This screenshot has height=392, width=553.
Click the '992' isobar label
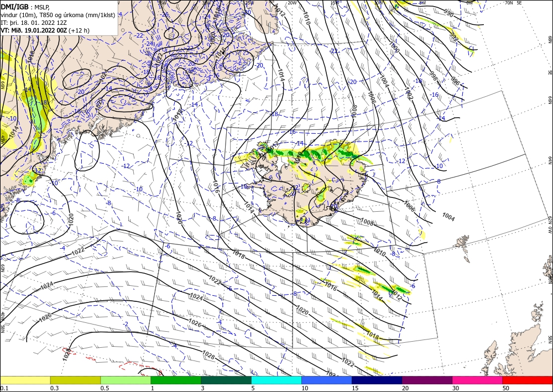coord(454,36)
